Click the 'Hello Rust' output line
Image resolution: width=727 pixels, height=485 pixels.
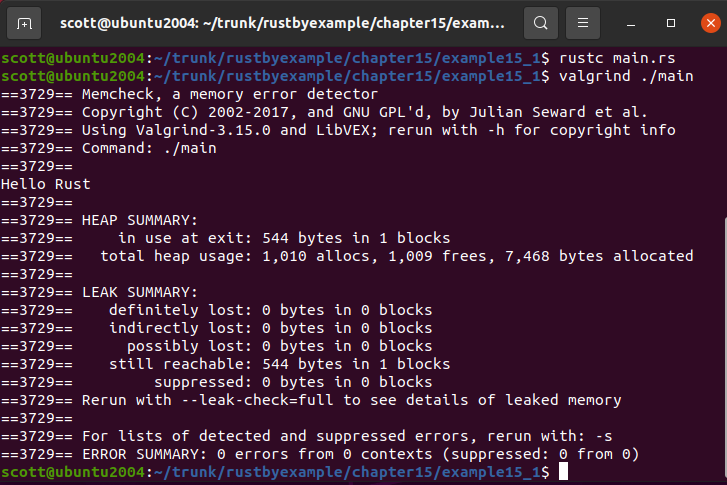tap(45, 185)
